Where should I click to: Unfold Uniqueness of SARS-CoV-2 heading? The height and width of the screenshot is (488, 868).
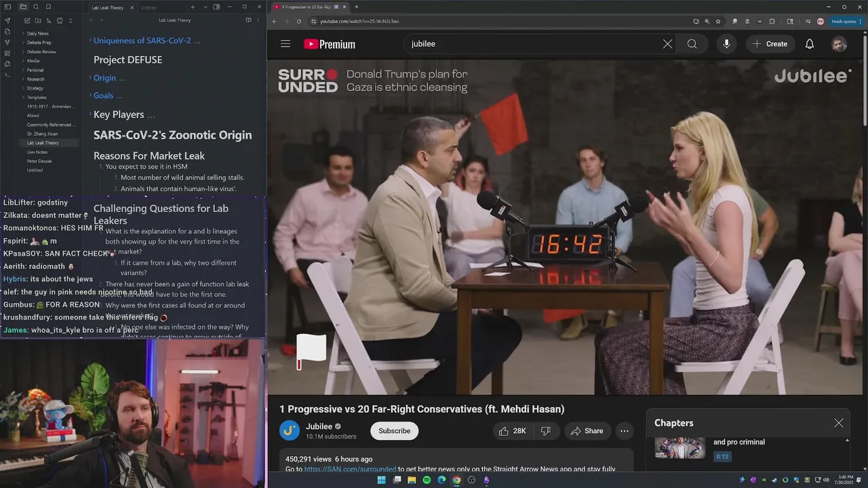[90, 41]
